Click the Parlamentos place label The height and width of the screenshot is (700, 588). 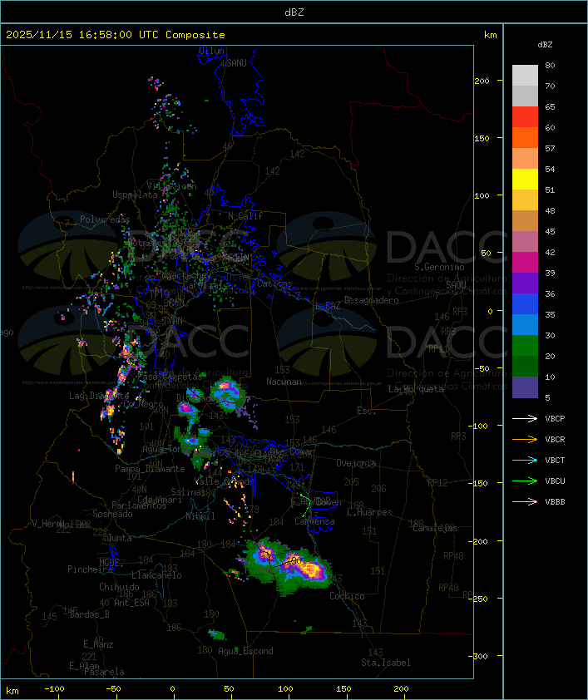pyautogui.click(x=139, y=505)
